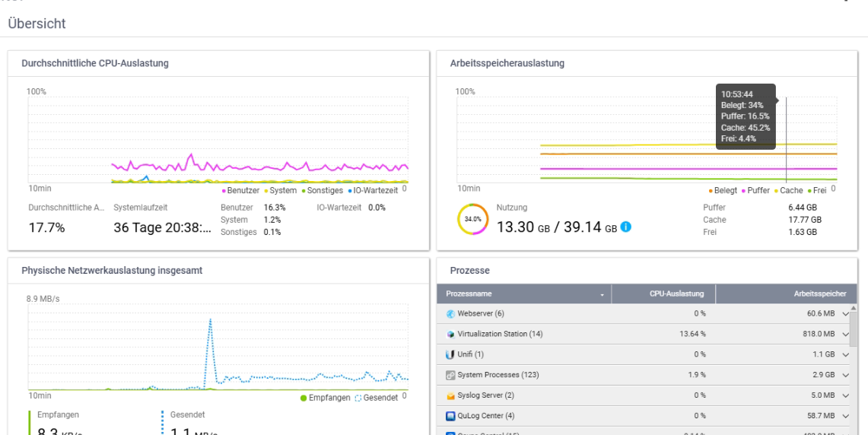Click the blue info icon beside 39.14 GB
The height and width of the screenshot is (435, 868).
coord(625,227)
